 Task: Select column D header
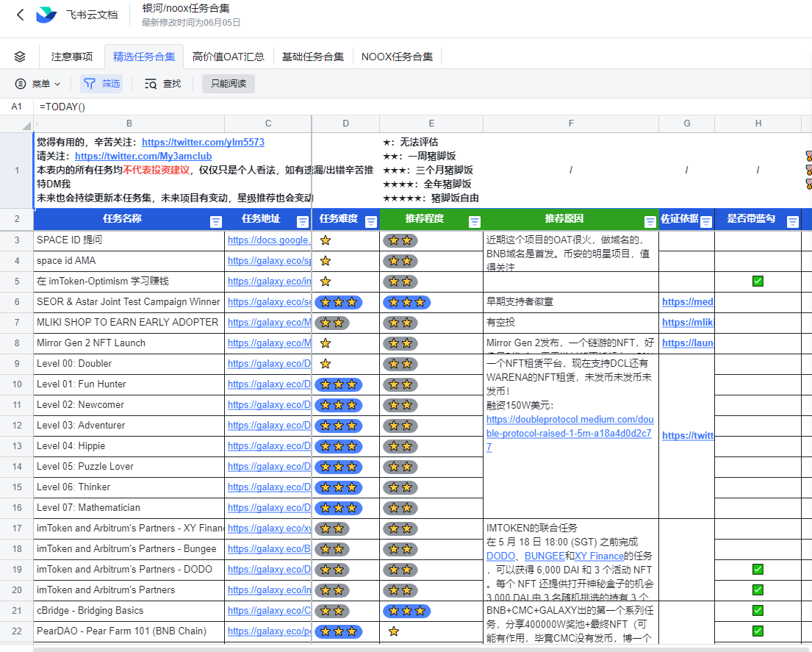pyautogui.click(x=345, y=123)
